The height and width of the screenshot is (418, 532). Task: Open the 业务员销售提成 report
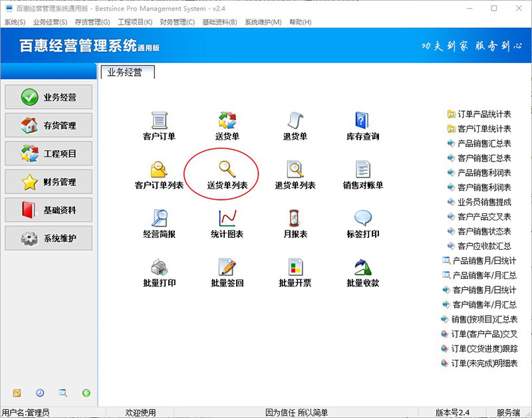479,202
